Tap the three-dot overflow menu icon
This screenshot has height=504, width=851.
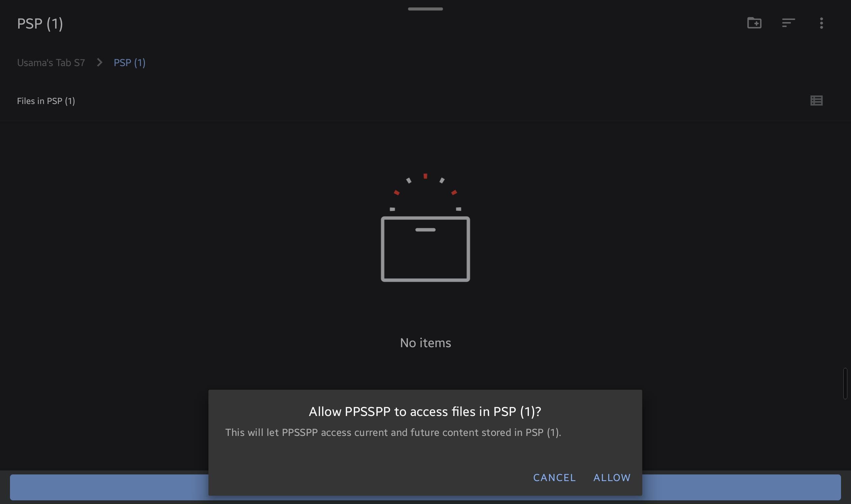[x=822, y=23]
